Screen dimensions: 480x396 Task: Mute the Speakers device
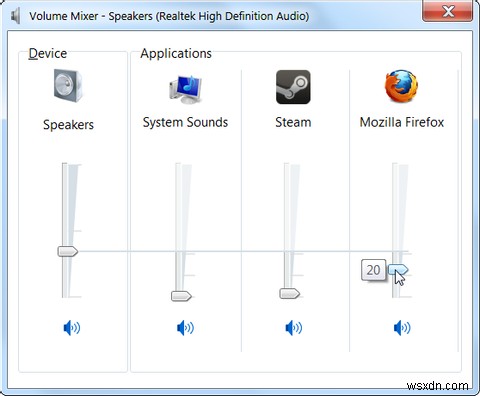coord(72,328)
